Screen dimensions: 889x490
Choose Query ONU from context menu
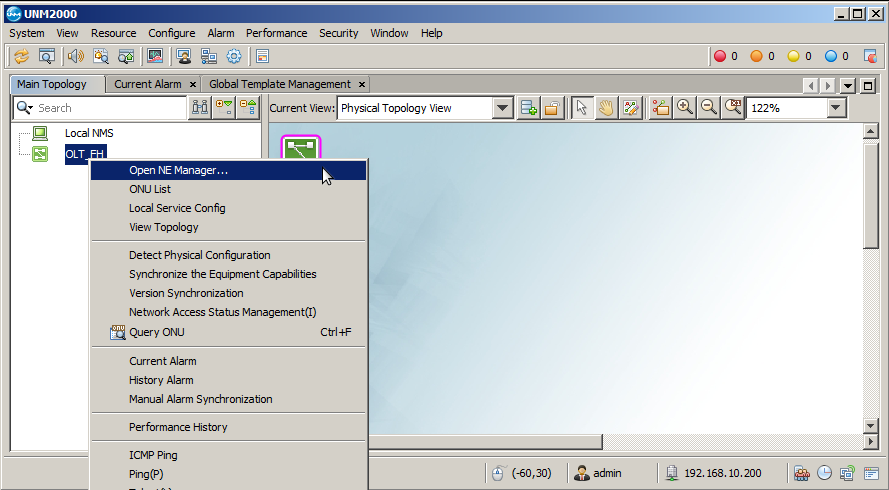[228, 332]
